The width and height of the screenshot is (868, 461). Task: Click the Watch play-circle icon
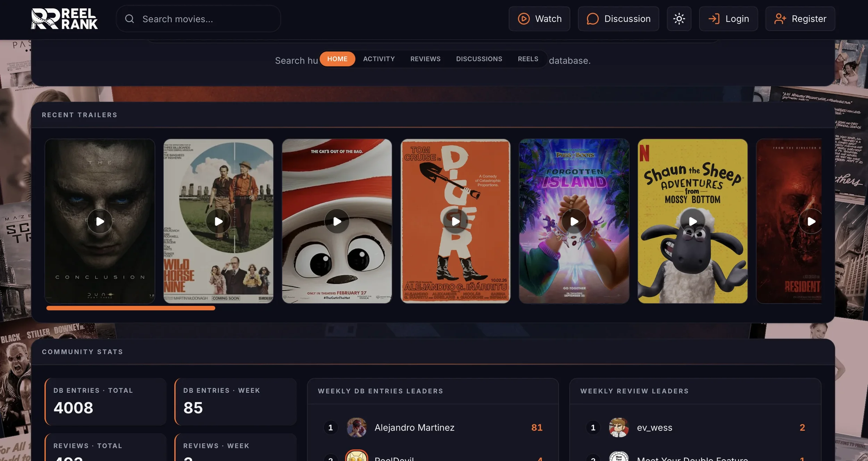point(524,19)
